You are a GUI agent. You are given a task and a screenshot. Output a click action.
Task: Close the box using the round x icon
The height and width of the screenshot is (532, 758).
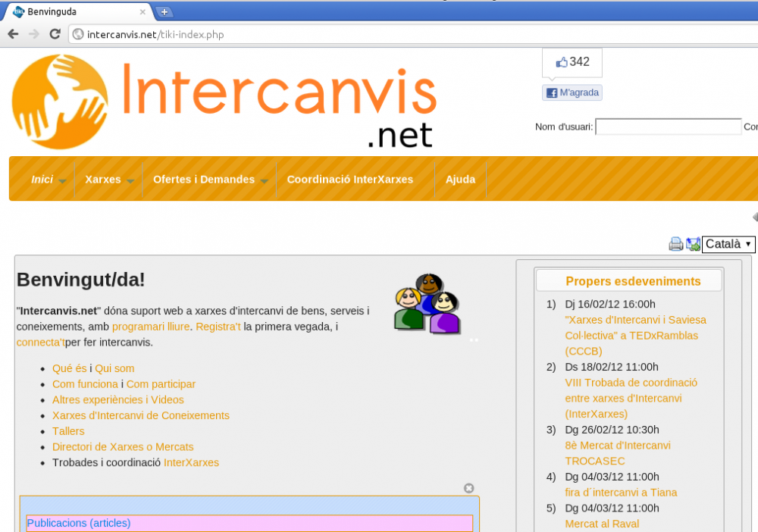point(469,488)
